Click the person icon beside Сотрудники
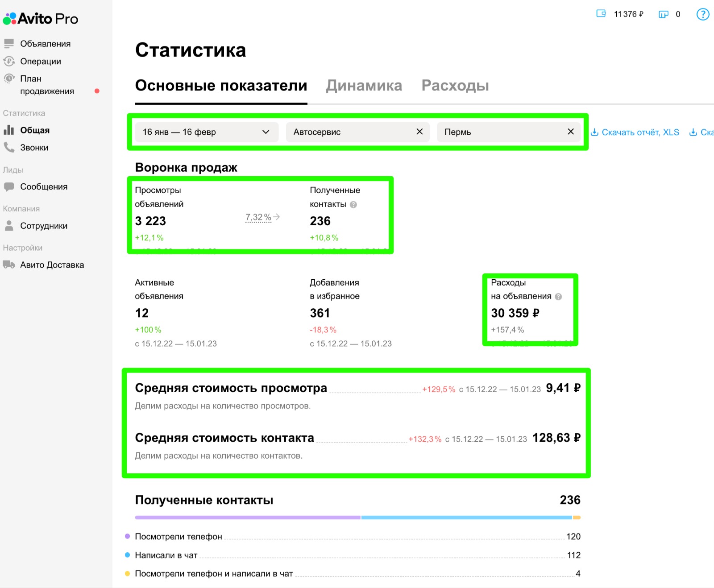Image resolution: width=714 pixels, height=588 pixels. 9,226
